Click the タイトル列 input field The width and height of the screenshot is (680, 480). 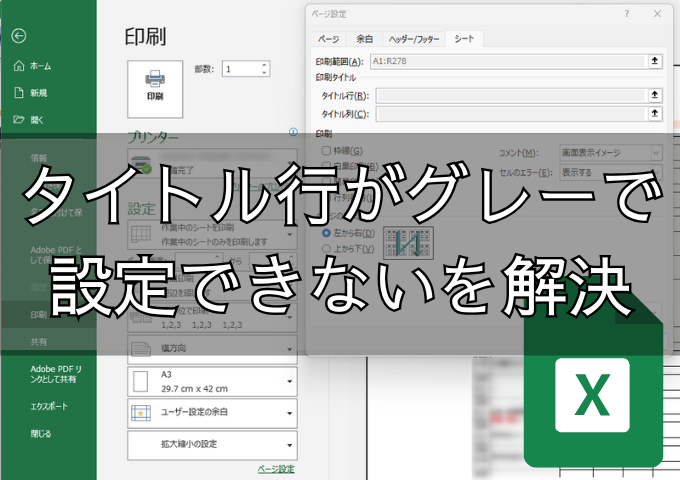[511, 114]
